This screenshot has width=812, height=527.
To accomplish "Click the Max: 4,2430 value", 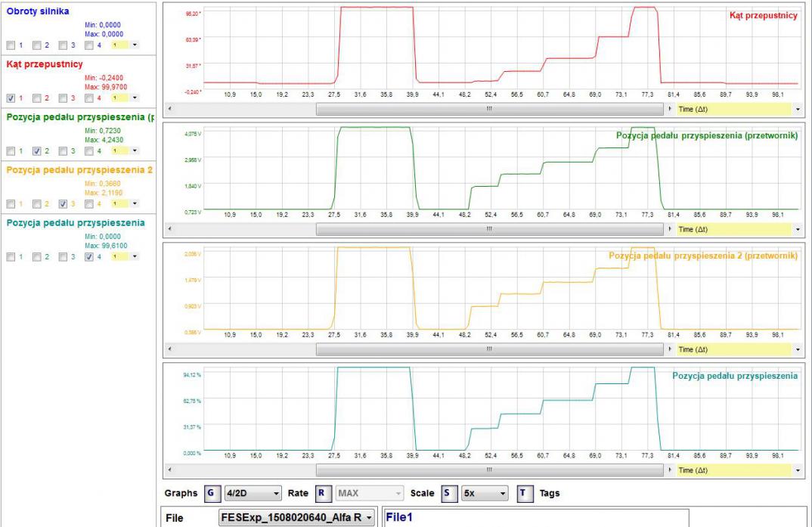I will tap(104, 140).
